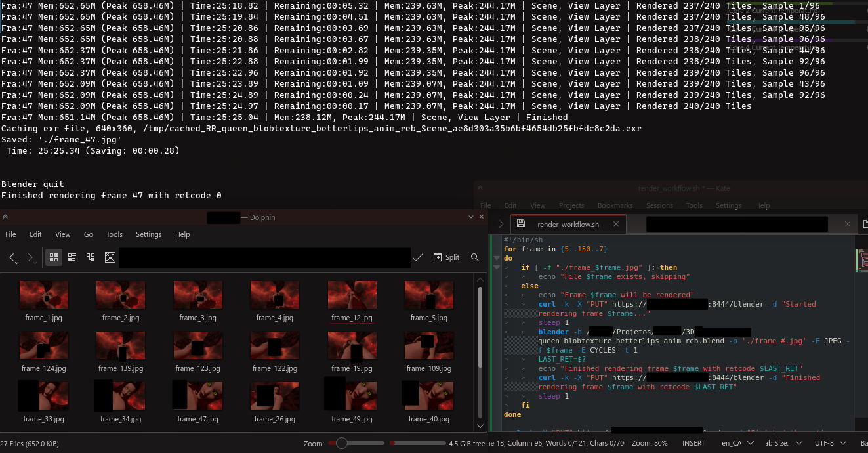The height and width of the screenshot is (453, 868).
Task: Click the save icon on render_workflow.sh tab
Action: [521, 224]
